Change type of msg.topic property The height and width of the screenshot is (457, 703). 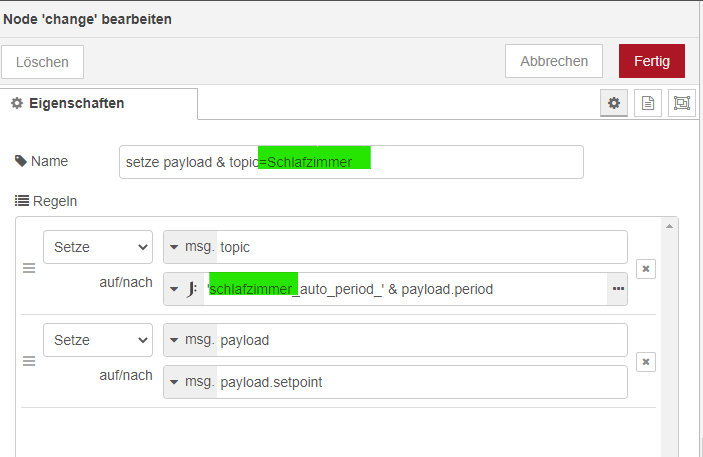point(190,247)
